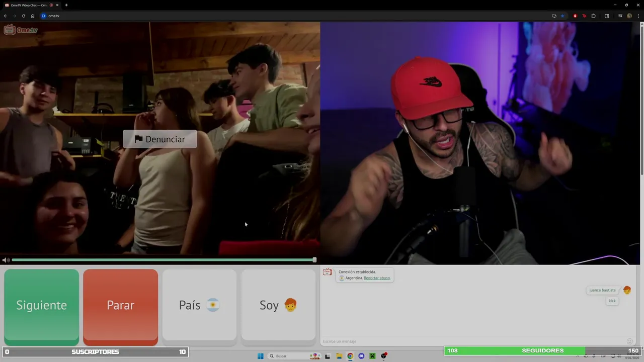
Task: Open Minecraft from the taskbar
Action: point(372,356)
